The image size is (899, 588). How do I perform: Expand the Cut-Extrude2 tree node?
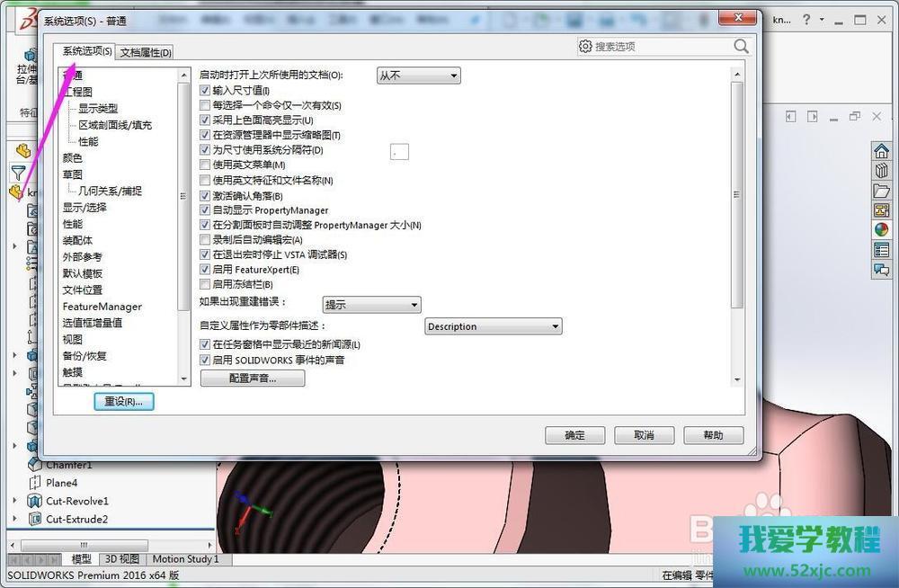(14, 519)
